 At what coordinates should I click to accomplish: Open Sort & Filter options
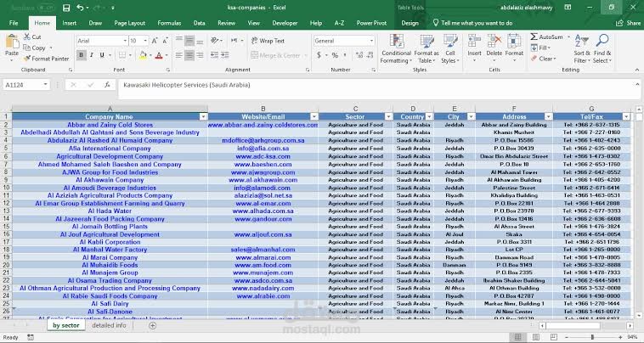click(x=582, y=49)
